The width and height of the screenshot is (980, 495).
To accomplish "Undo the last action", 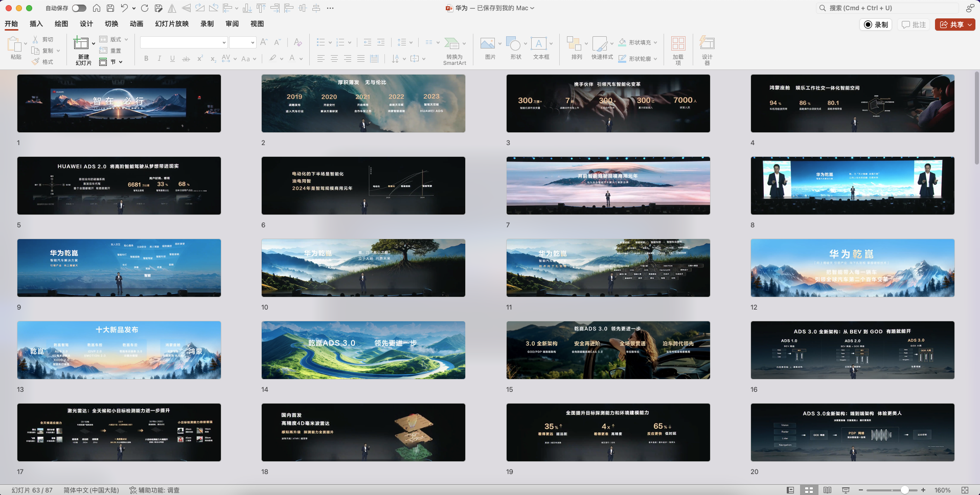I will (x=124, y=8).
